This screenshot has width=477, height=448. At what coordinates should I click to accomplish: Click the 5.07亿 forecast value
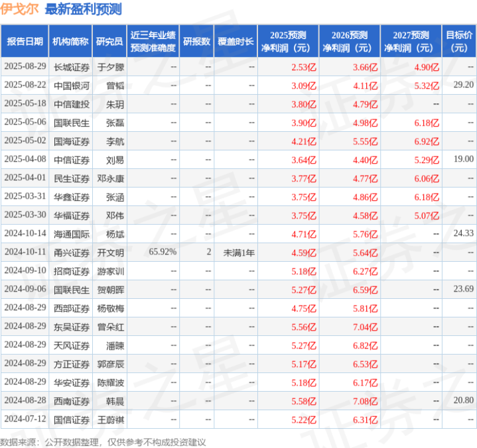pyautogui.click(x=427, y=216)
